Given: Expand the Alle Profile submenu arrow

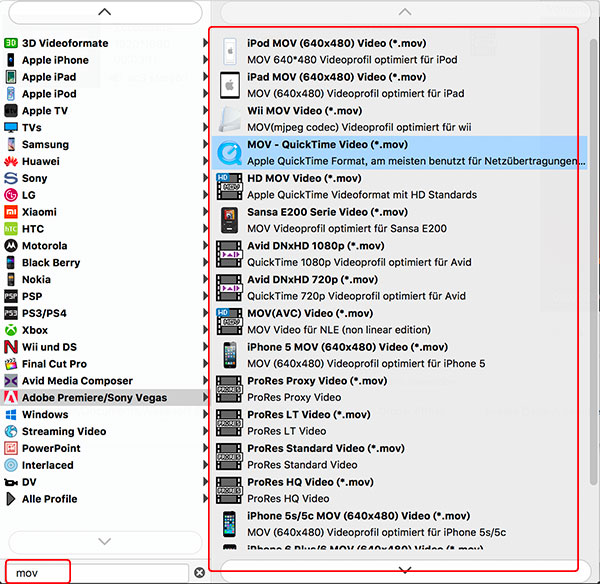Looking at the screenshot, I should coord(205,498).
